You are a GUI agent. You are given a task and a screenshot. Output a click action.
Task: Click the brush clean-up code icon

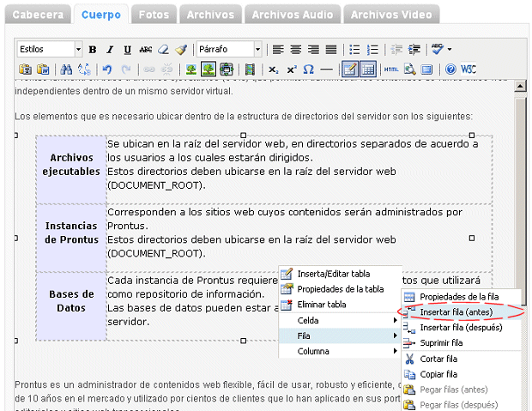(x=181, y=50)
